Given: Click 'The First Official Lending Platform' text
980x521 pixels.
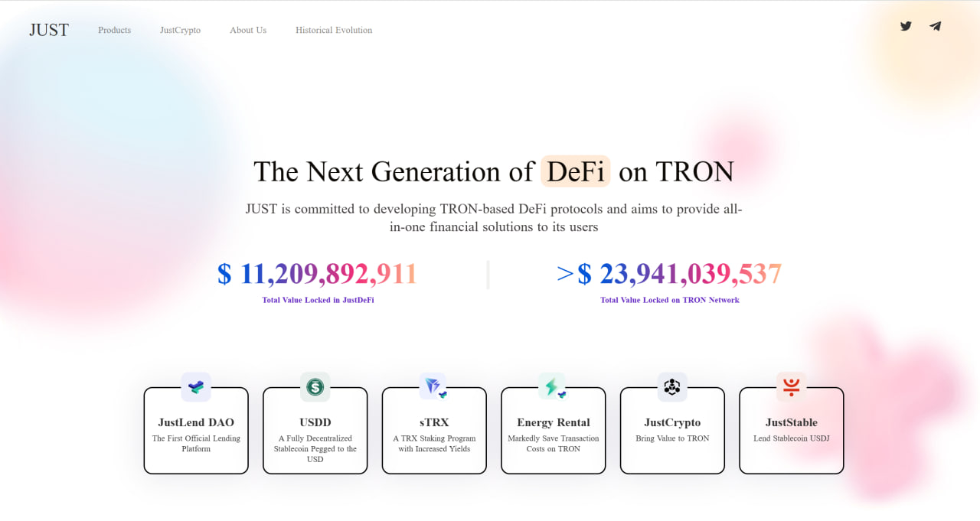Looking at the screenshot, I should pyautogui.click(x=196, y=444).
